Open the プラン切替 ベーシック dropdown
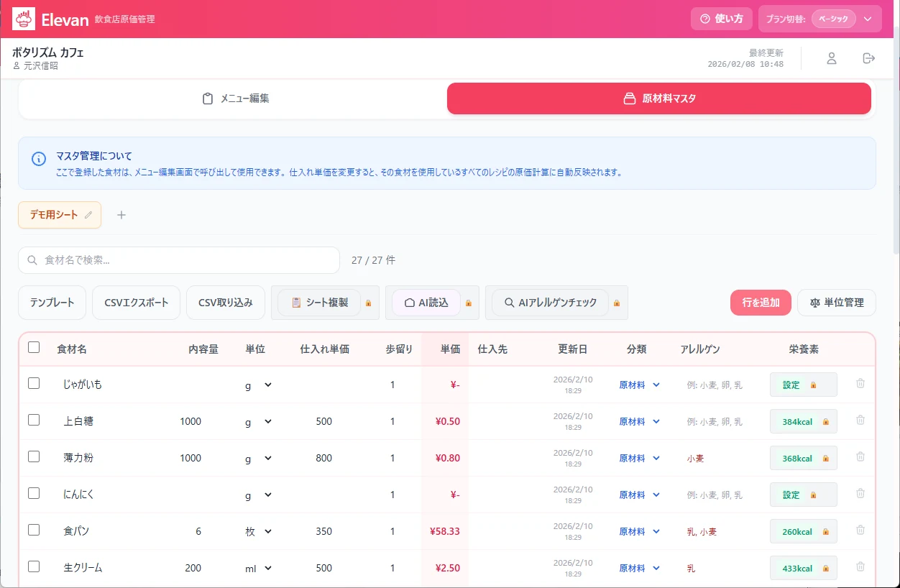 click(820, 19)
